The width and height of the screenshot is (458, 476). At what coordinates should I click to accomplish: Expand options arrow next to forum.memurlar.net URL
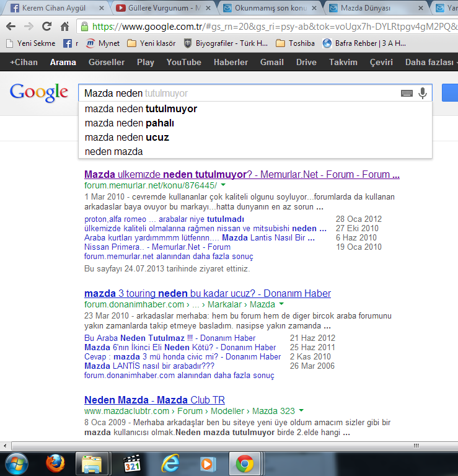(x=223, y=185)
